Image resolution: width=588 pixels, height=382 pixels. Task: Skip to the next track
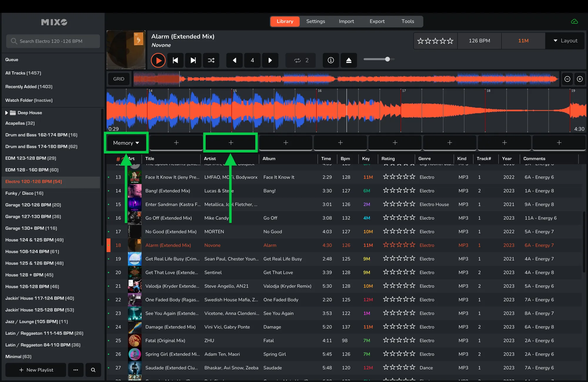pyautogui.click(x=193, y=60)
